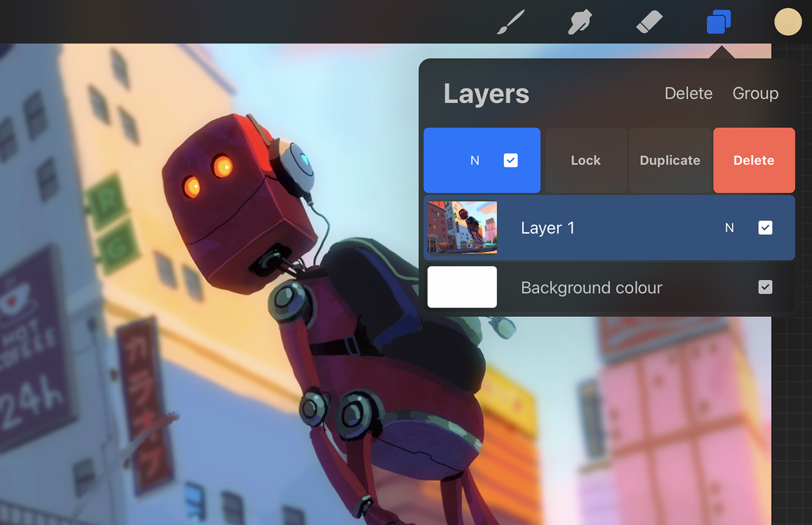Lock the swiped layer

pos(586,161)
